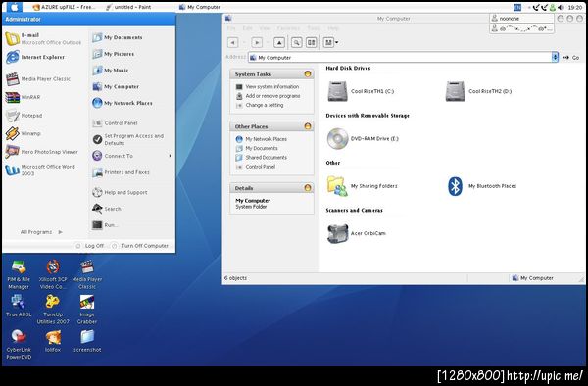The height and width of the screenshot is (386, 588).
Task: Select the Cool RiseTH2 (D:) drive
Action: (x=478, y=91)
